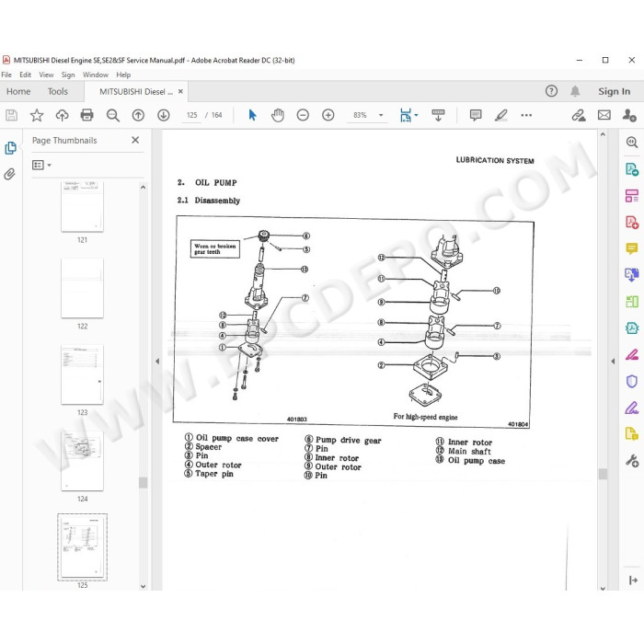Click the Sign In button
The image size is (644, 644).
click(614, 91)
